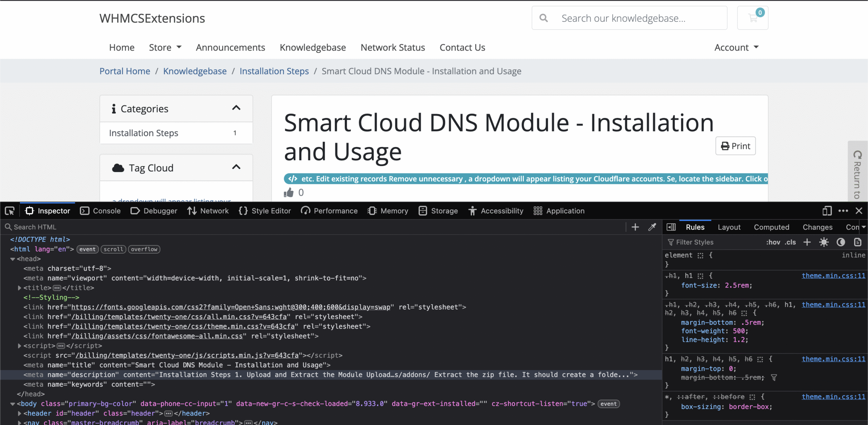Collapse the Categories panel chevron
This screenshot has width=868, height=425.
tap(236, 108)
